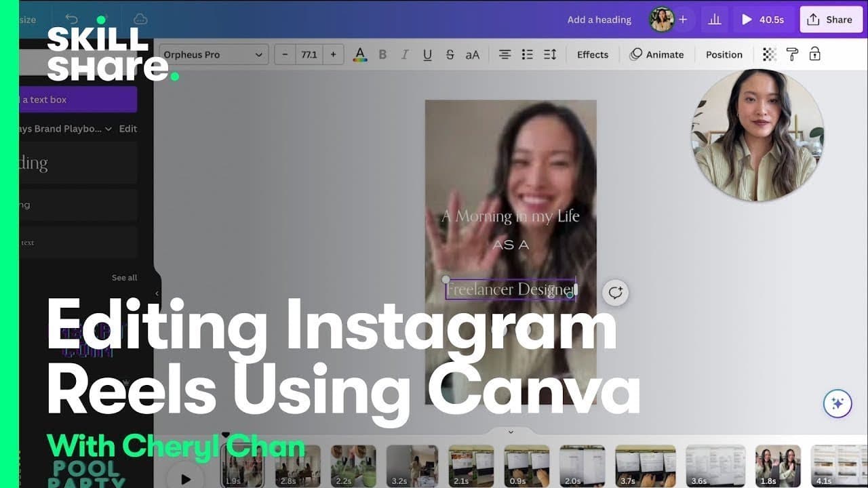
Task: Add a collaborator with the plus icon
Action: 683,20
